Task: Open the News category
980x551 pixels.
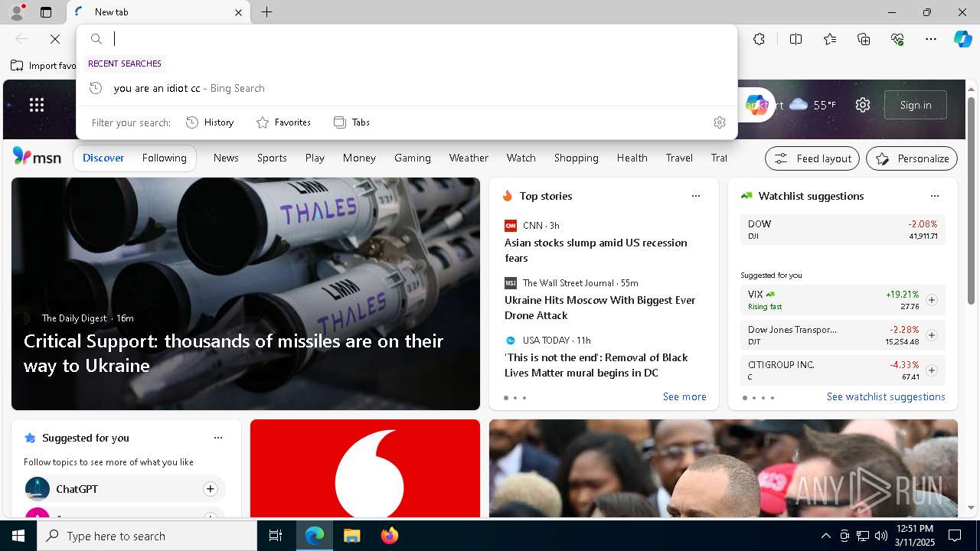Action: (226, 158)
